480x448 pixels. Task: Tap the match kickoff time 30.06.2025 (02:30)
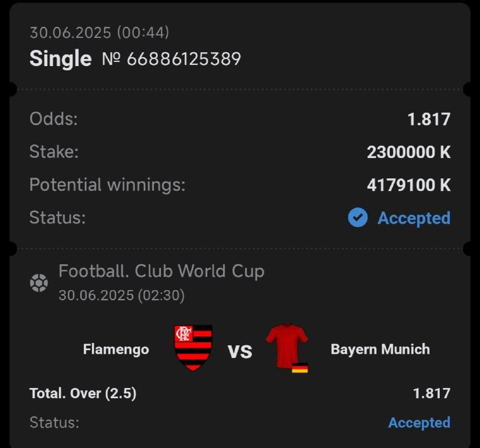tap(122, 295)
